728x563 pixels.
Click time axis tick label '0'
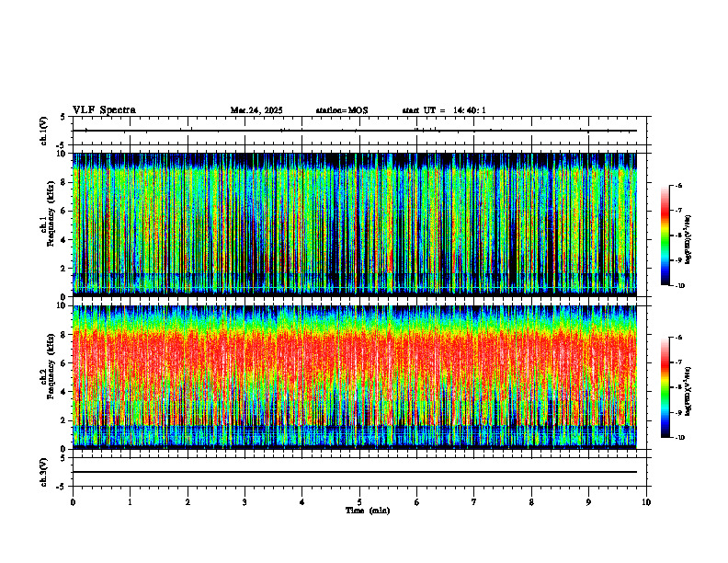73,502
